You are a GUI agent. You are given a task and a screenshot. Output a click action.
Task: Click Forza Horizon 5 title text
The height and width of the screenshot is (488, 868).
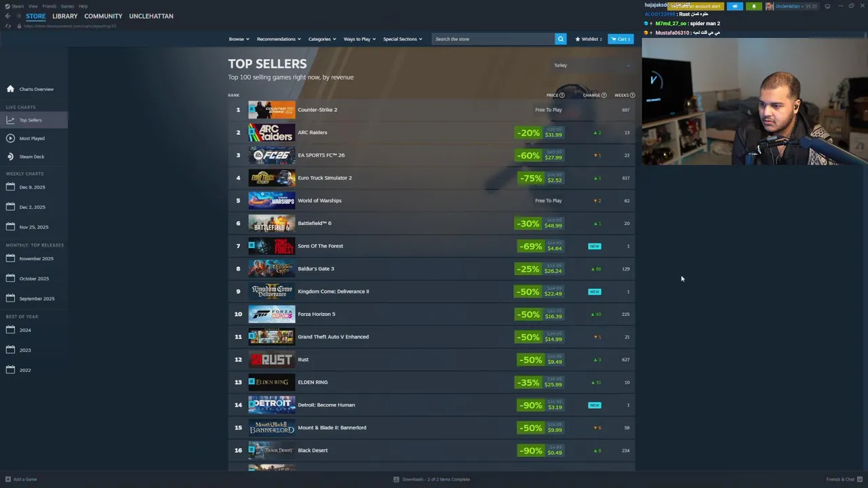coord(317,314)
